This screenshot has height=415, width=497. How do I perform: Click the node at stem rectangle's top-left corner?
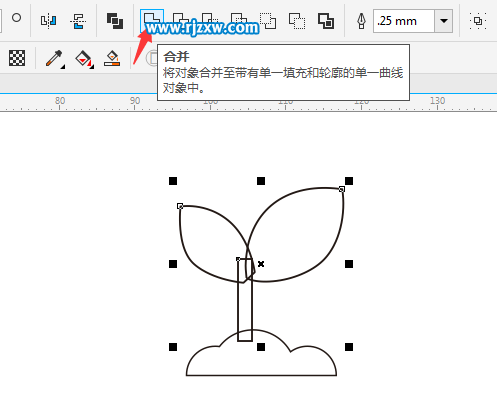click(x=238, y=259)
